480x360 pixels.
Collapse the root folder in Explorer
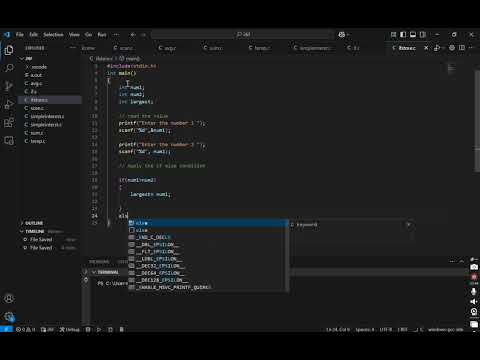(x=22, y=58)
